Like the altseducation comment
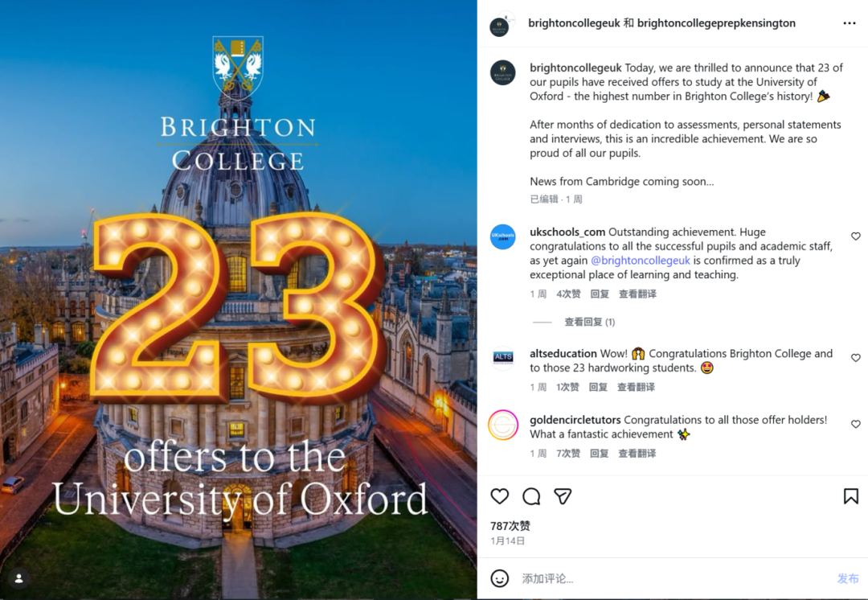Image resolution: width=868 pixels, height=600 pixels. pos(855,358)
